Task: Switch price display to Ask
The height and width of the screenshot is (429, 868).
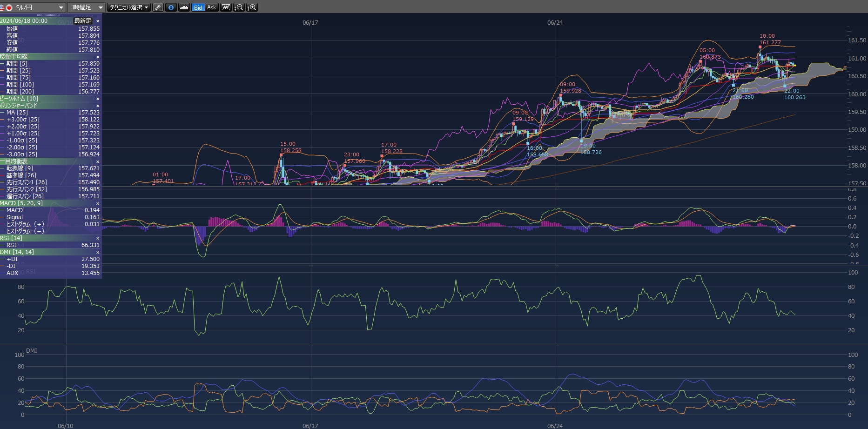Action: pos(211,7)
